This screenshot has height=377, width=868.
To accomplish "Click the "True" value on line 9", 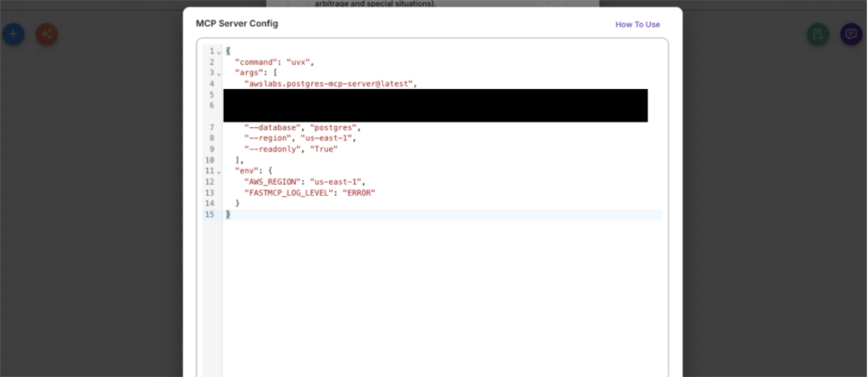I will tap(324, 149).
